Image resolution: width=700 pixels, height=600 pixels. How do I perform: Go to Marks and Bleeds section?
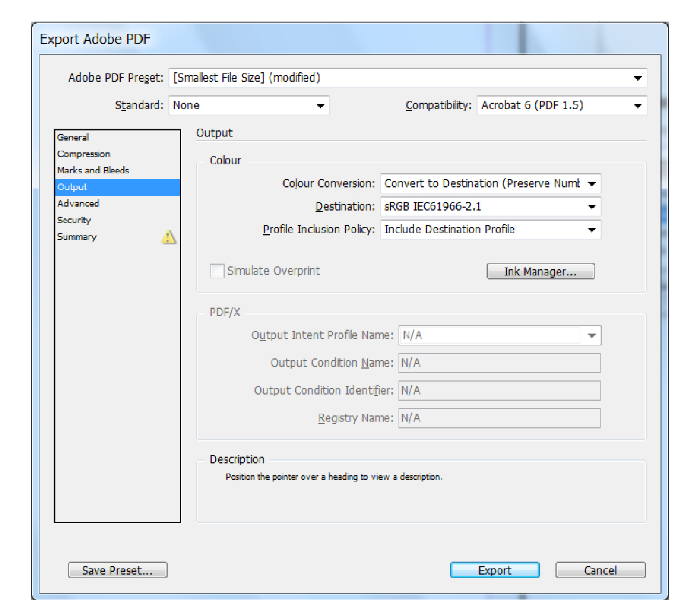coord(93,170)
